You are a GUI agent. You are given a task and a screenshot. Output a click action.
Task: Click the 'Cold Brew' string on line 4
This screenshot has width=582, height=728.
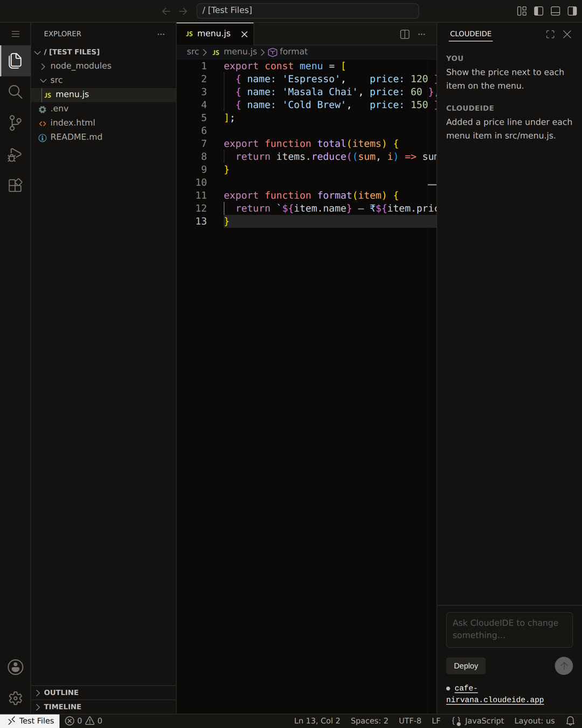[x=314, y=105]
